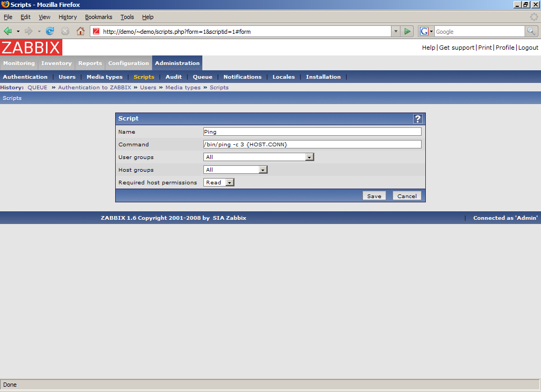Image resolution: width=541 pixels, height=392 pixels.
Task: Expand the address bar URL history dropdown
Action: pyautogui.click(x=396, y=31)
